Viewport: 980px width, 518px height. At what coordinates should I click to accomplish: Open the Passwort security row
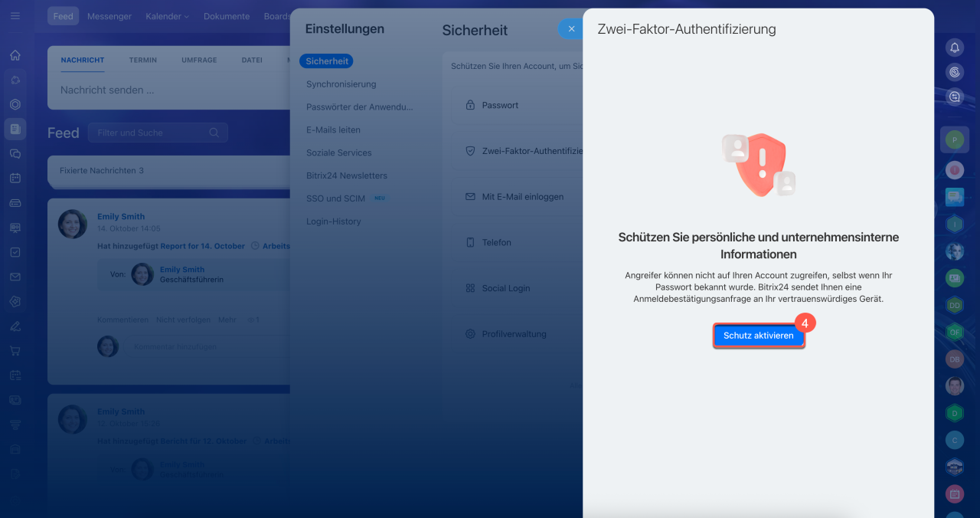click(x=517, y=106)
